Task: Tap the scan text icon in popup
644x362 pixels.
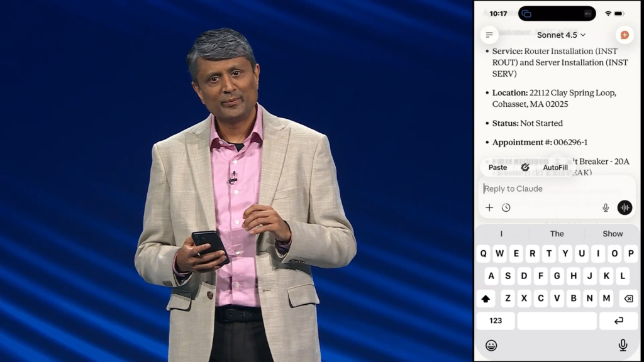Action: (x=525, y=167)
